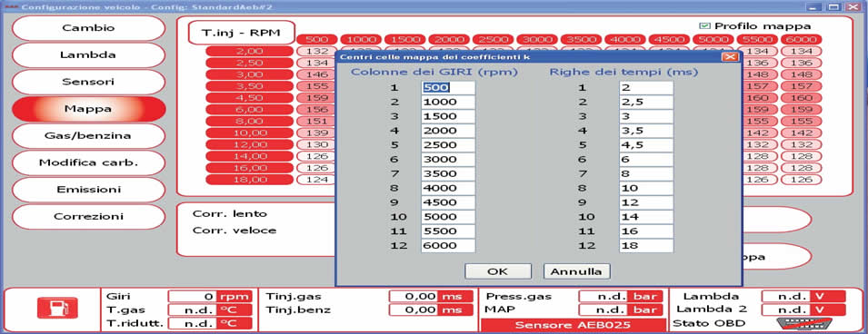Edit GIRI column 12 field with 6000
The width and height of the screenshot is (868, 334).
[x=448, y=246]
